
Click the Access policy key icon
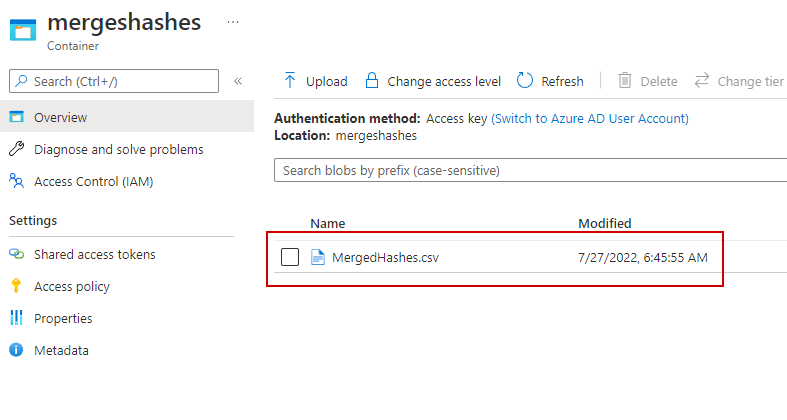(16, 287)
